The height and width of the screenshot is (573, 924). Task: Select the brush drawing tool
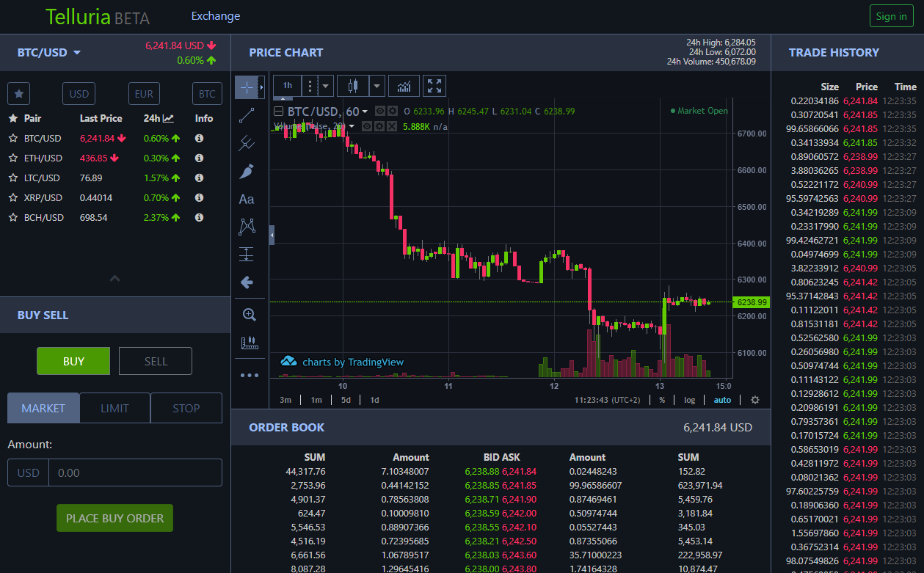click(247, 171)
